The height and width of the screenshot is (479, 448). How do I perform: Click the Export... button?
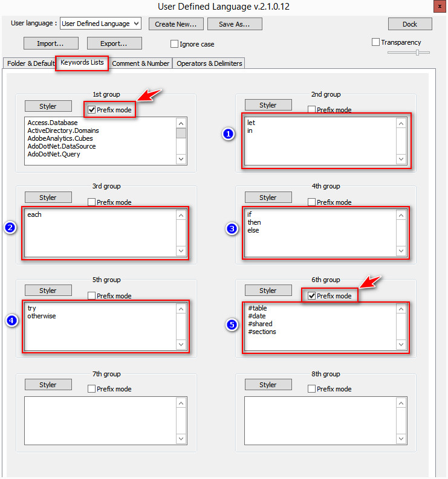pyautogui.click(x=114, y=43)
